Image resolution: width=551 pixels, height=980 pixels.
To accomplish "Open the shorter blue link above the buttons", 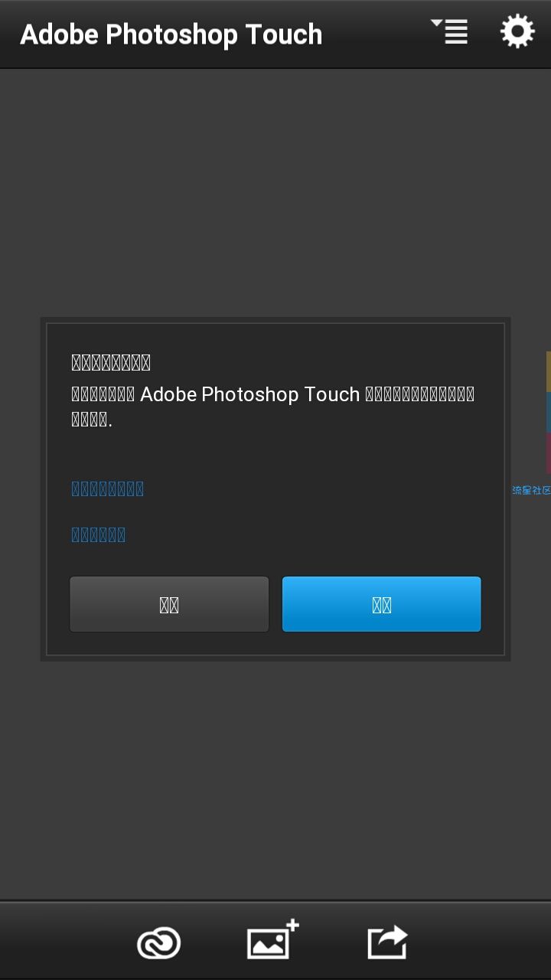I will [99, 534].
